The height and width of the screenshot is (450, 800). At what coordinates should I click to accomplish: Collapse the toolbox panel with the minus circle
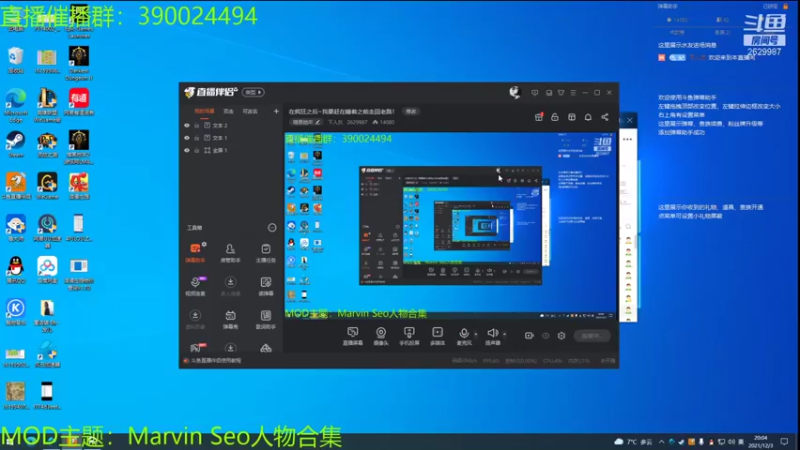click(272, 228)
